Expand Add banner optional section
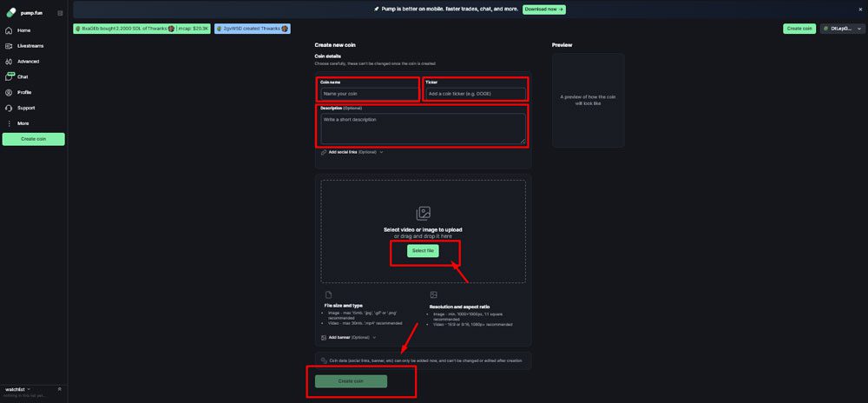The width and height of the screenshot is (868, 403). click(x=350, y=337)
